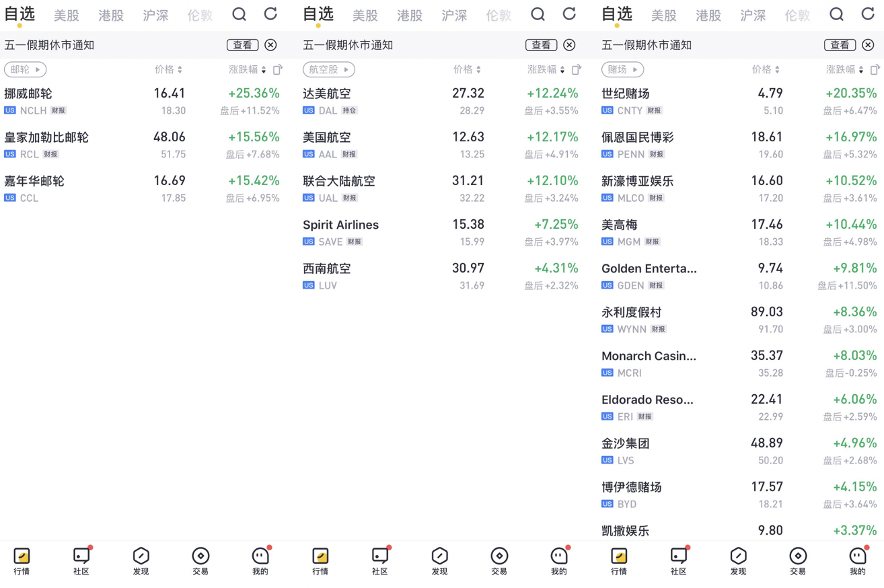This screenshot has height=588, width=884.
Task: Tap 查看 button in the 邮轮 panel notice
Action: click(243, 45)
